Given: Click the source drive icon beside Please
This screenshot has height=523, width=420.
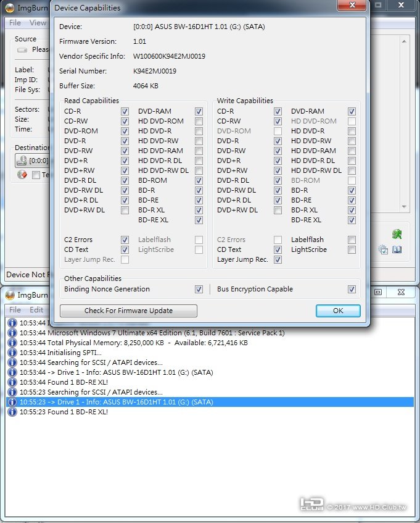Looking at the screenshot, I should [22, 50].
